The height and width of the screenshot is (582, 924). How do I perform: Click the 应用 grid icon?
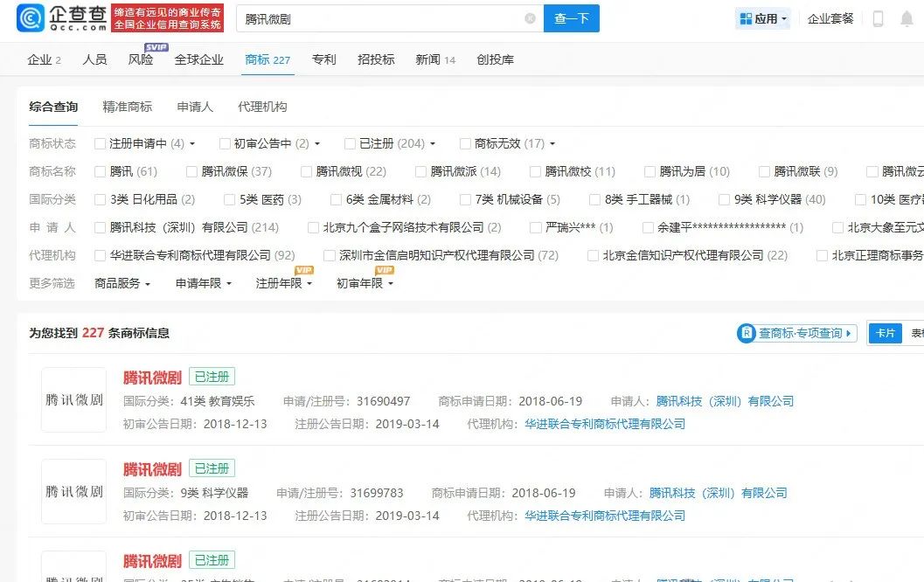[746, 19]
